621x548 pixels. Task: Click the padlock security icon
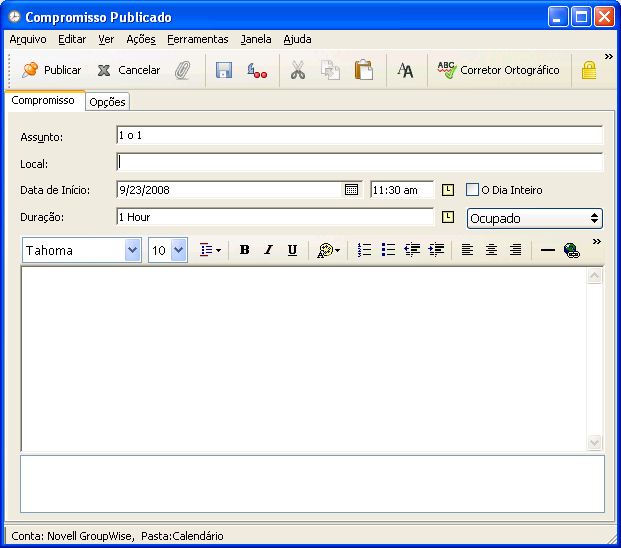click(x=589, y=70)
